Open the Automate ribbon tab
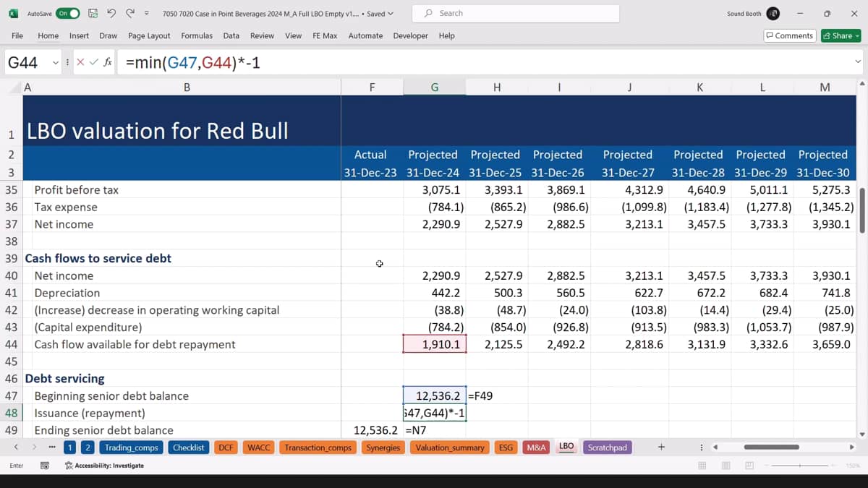This screenshot has height=488, width=868. click(365, 35)
